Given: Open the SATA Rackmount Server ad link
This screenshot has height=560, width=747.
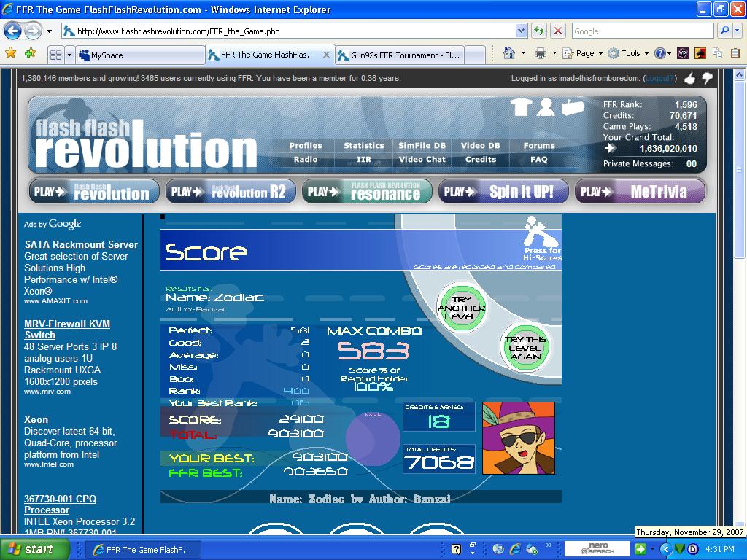Looking at the screenshot, I should point(81,244).
